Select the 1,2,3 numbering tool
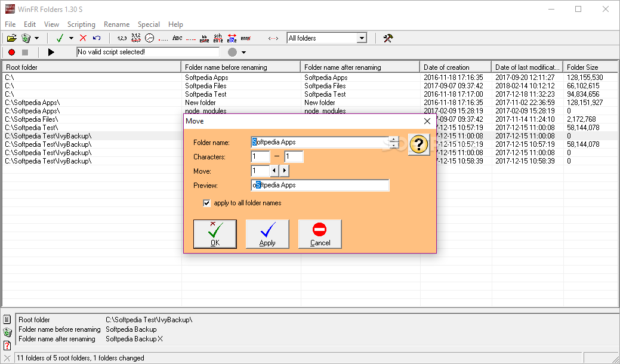This screenshot has height=364, width=620. 122,38
